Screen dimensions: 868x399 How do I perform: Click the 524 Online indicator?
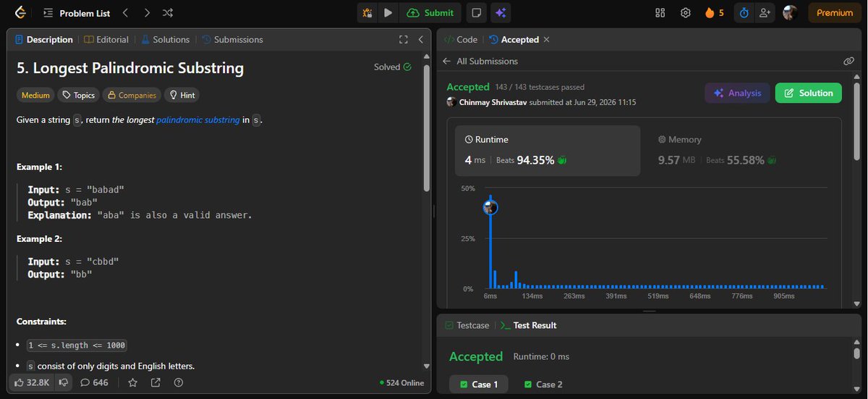pos(402,382)
